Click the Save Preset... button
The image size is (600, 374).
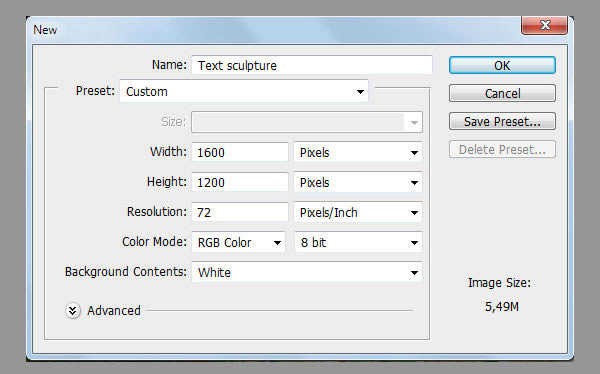click(x=502, y=121)
